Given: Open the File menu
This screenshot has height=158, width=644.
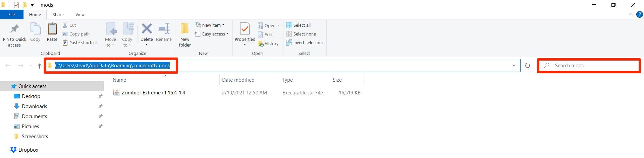Looking at the screenshot, I should pyautogui.click(x=12, y=14).
